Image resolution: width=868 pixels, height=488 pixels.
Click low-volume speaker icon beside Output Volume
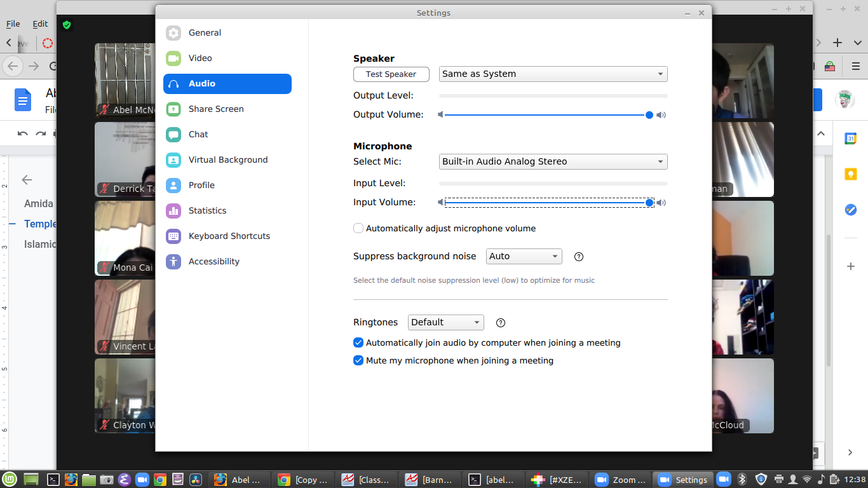440,115
